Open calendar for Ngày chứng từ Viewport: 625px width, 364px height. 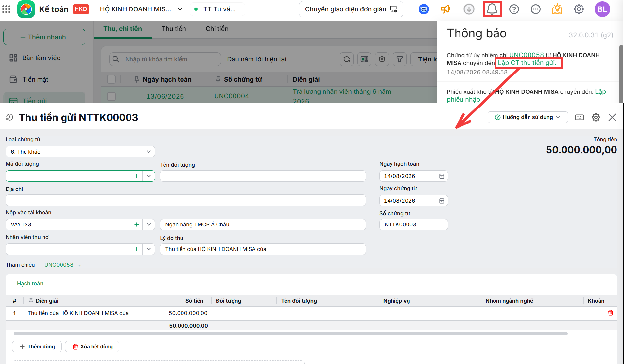tap(442, 201)
